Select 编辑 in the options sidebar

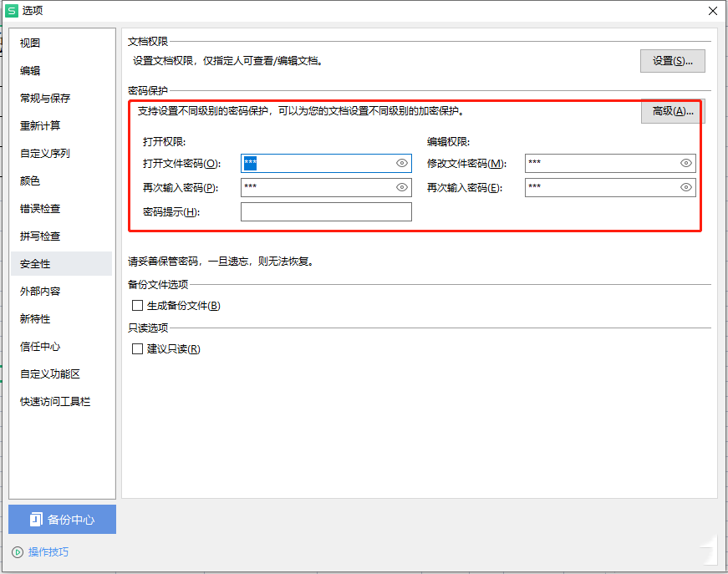tap(61, 70)
